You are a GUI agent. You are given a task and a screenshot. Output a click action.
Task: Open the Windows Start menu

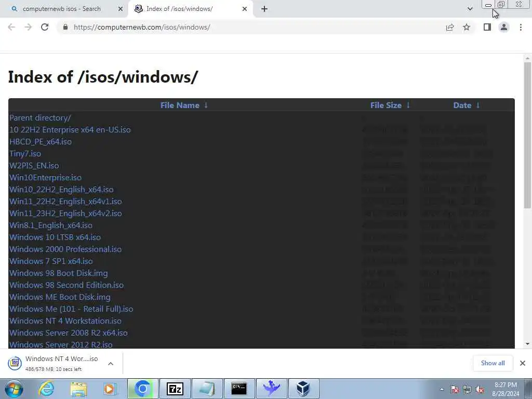coord(14,389)
